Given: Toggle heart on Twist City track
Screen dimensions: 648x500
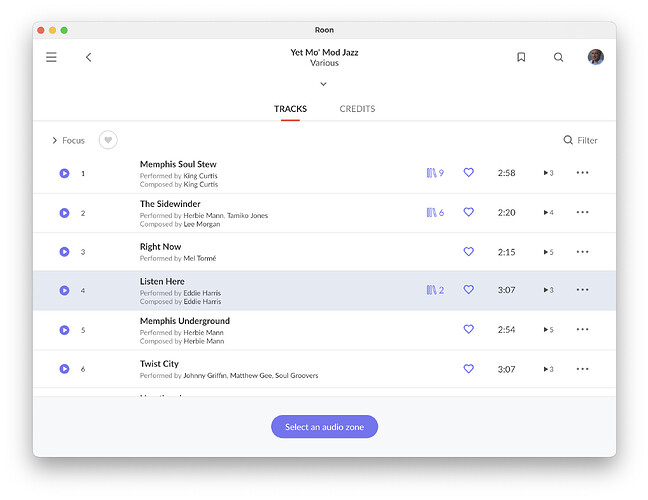Looking at the screenshot, I should point(468,369).
